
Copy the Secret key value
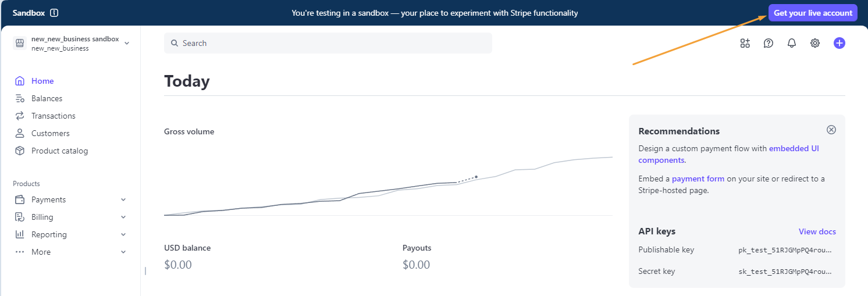785,272
